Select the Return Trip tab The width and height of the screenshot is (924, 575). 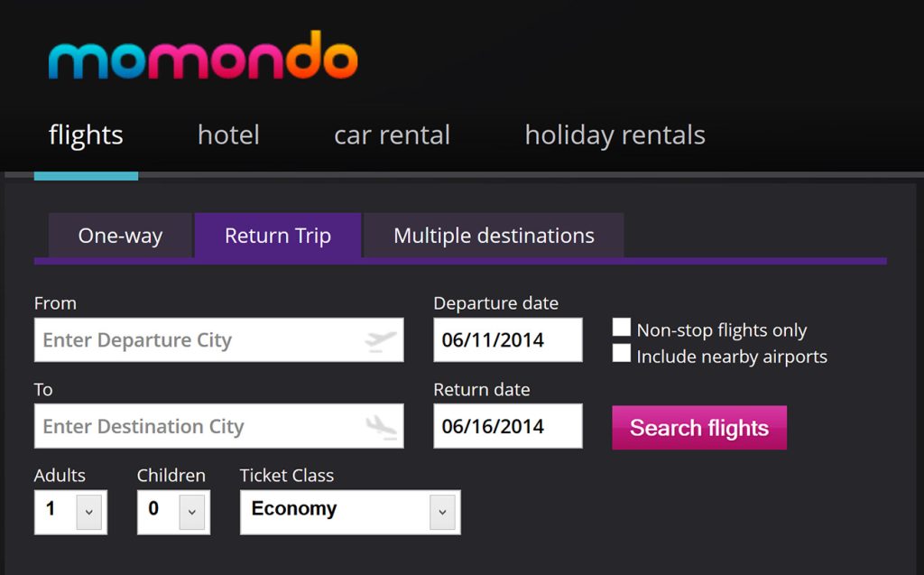[x=278, y=236]
